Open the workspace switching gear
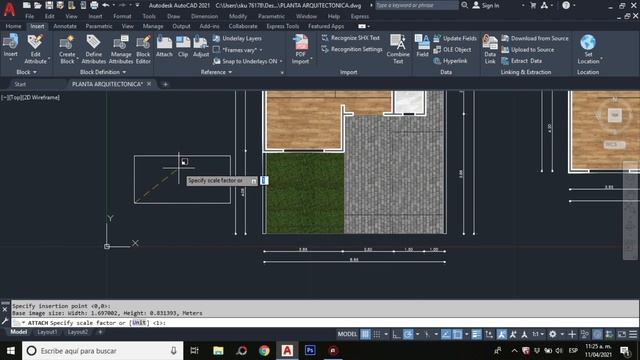640x360 pixels. pyautogui.click(x=553, y=334)
